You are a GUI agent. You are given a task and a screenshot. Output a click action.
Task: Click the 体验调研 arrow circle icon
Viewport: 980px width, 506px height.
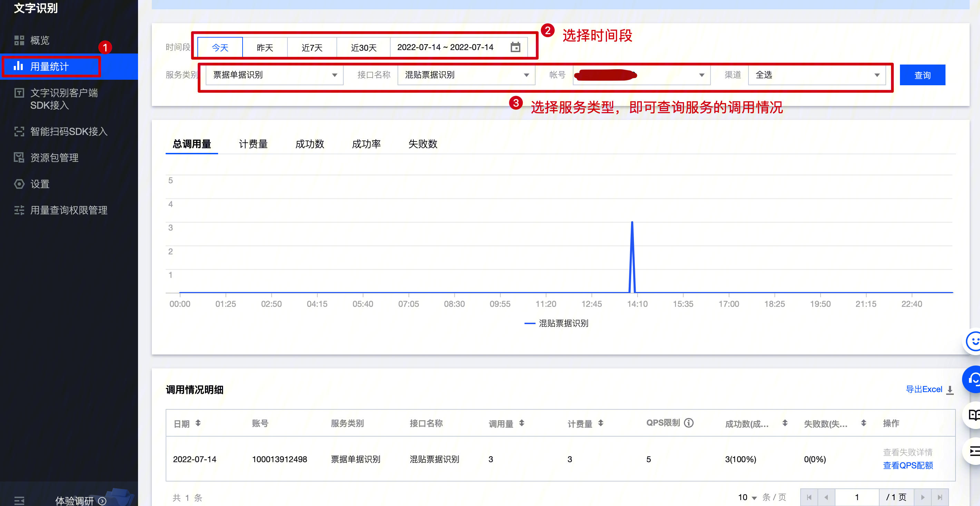tap(102, 501)
